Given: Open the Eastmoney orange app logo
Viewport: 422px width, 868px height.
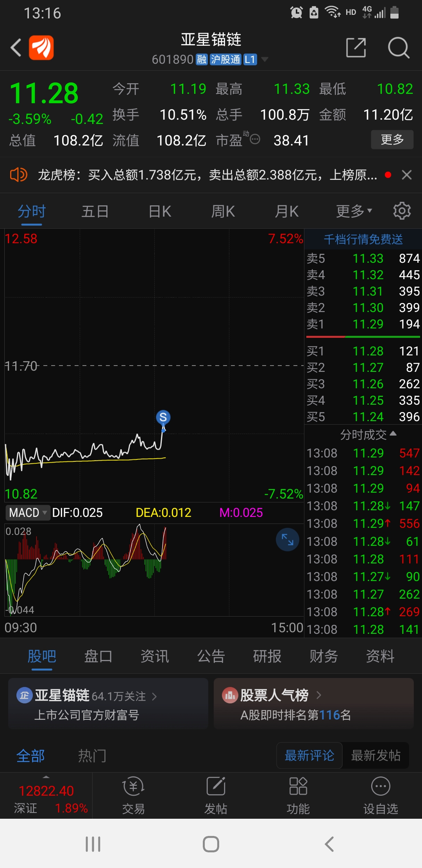Looking at the screenshot, I should click(x=41, y=48).
